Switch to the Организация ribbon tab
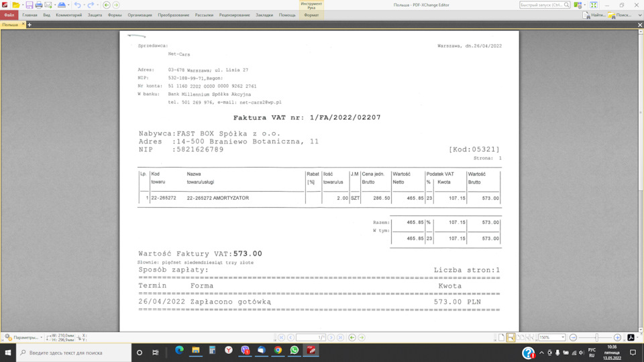This screenshot has width=644, height=362. (x=140, y=15)
